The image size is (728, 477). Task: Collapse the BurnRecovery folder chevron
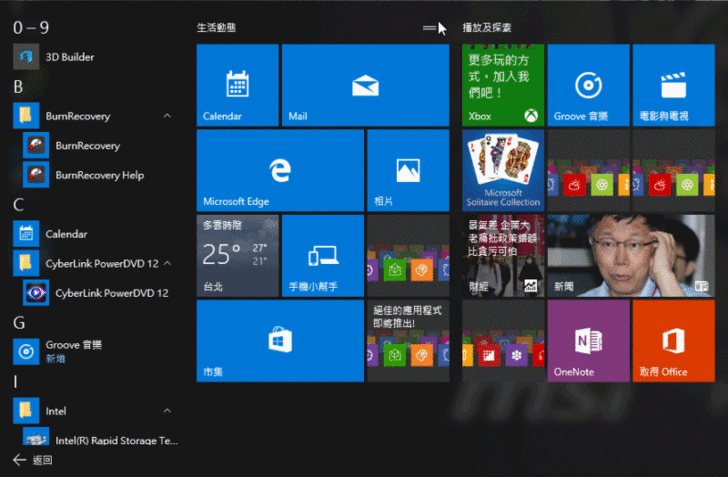[x=167, y=116]
